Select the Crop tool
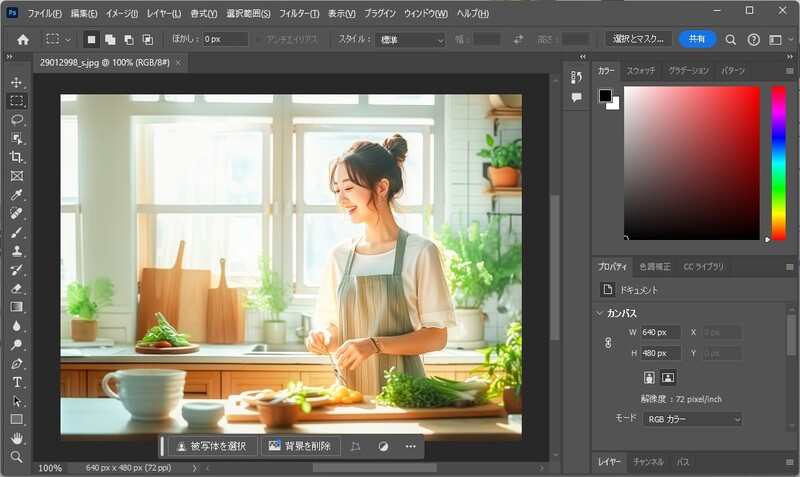This screenshot has height=477, width=800. [x=16, y=157]
